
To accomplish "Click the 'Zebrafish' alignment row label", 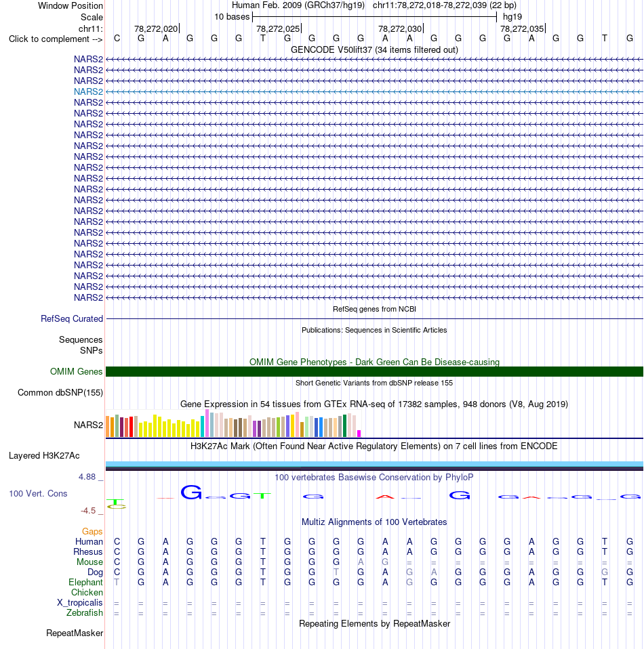I will (x=85, y=612).
